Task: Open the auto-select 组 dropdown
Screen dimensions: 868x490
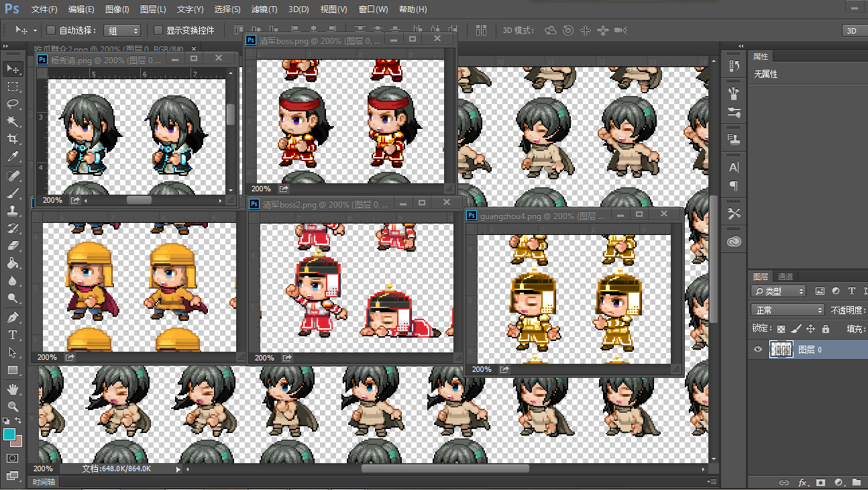Action: pyautogui.click(x=123, y=31)
